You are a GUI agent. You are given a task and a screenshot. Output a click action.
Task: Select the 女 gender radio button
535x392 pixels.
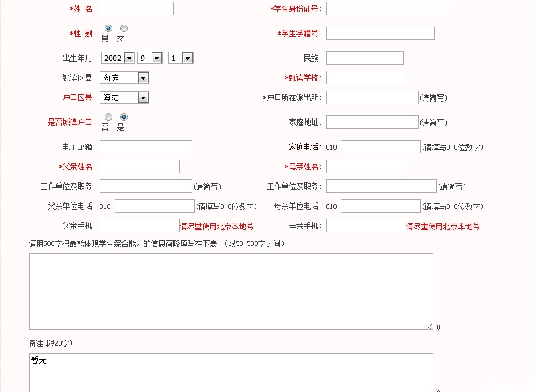coord(124,28)
